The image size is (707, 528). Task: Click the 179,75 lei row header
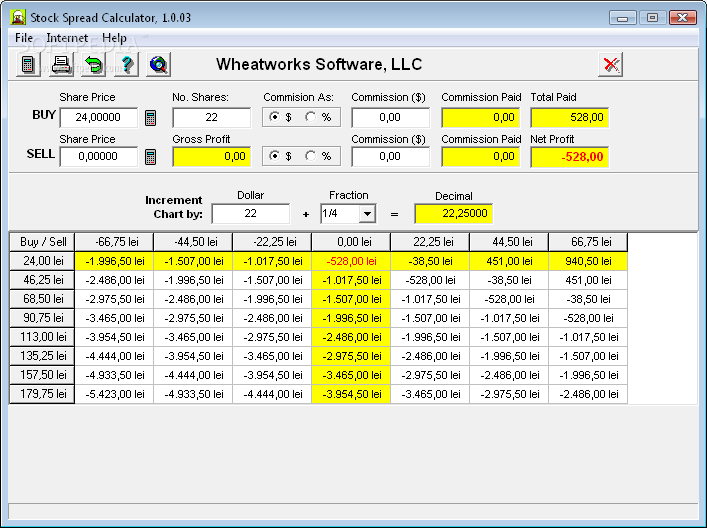pyautogui.click(x=42, y=394)
